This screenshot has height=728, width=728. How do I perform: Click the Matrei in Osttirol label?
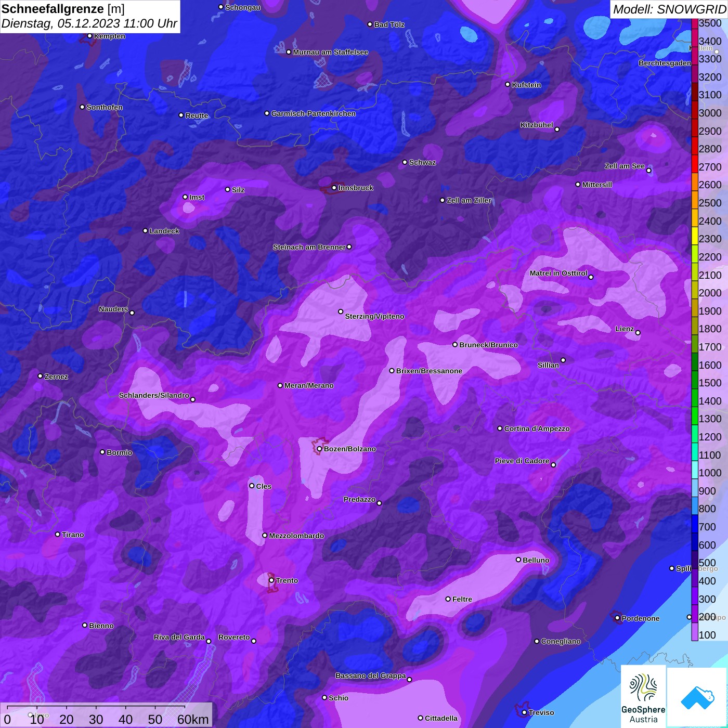tap(558, 273)
